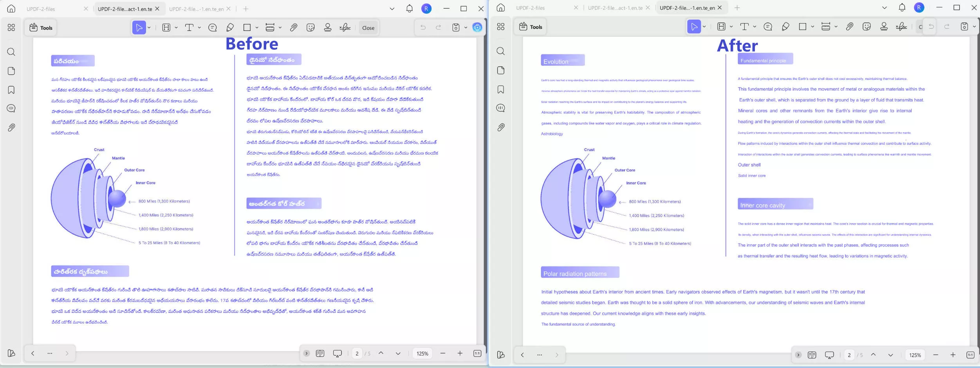Open the Heading tool dropdown arrow

pyautogui.click(x=176, y=27)
